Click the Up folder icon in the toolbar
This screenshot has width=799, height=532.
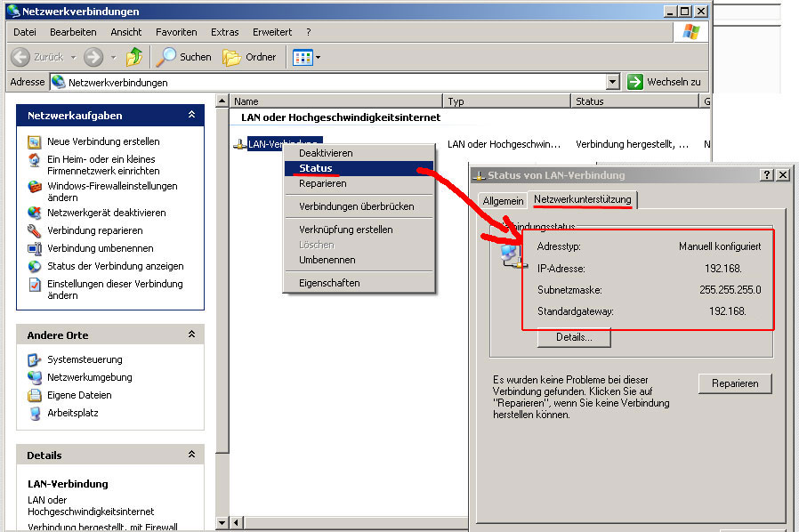tap(134, 57)
